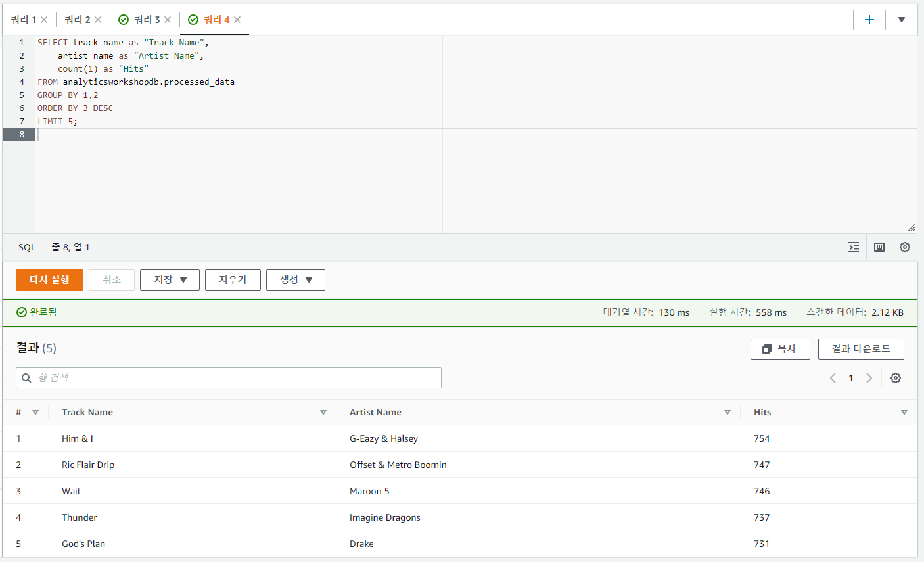This screenshot has width=924, height=562.
Task: Click the editor resize handle corner
Action: (x=912, y=228)
